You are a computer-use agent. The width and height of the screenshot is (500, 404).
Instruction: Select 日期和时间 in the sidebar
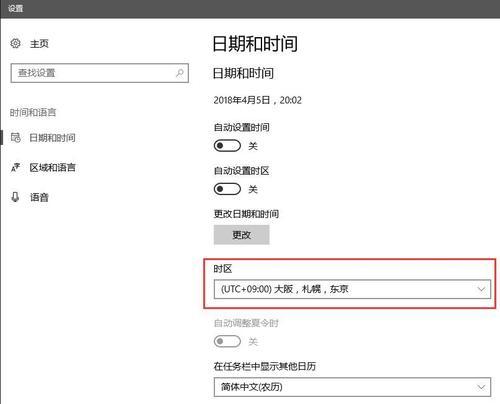tap(52, 138)
